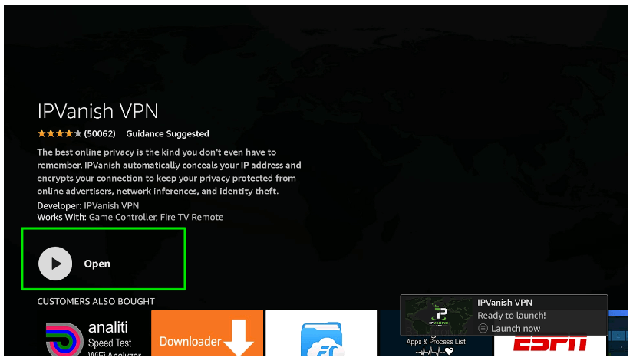Click the menu button icon beside Launch now
This screenshot has width=633, height=364.
pos(483,329)
